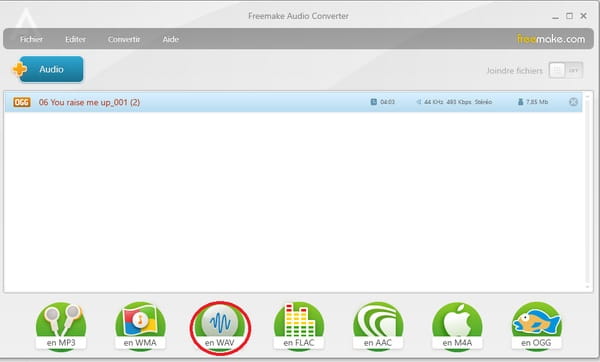Convert to MP3 with the earbuds icon
The image size is (600, 362).
click(61, 326)
